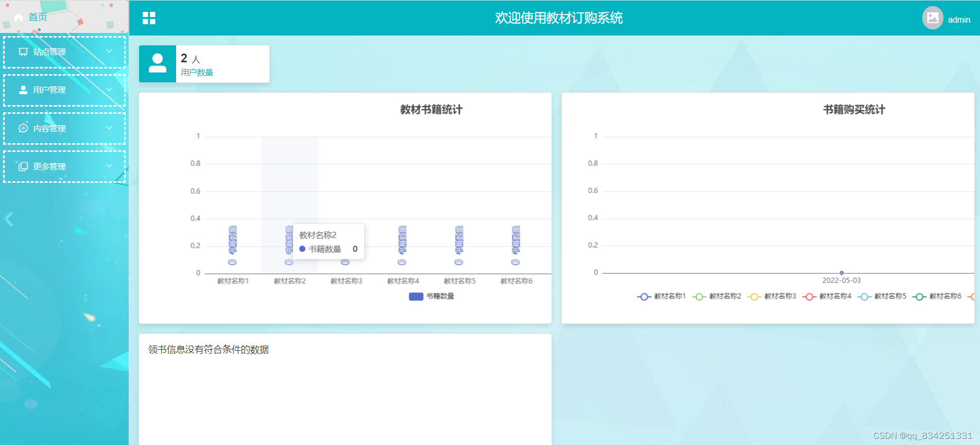Click the user count card icon
The width and height of the screenshot is (980, 445).
(x=158, y=64)
